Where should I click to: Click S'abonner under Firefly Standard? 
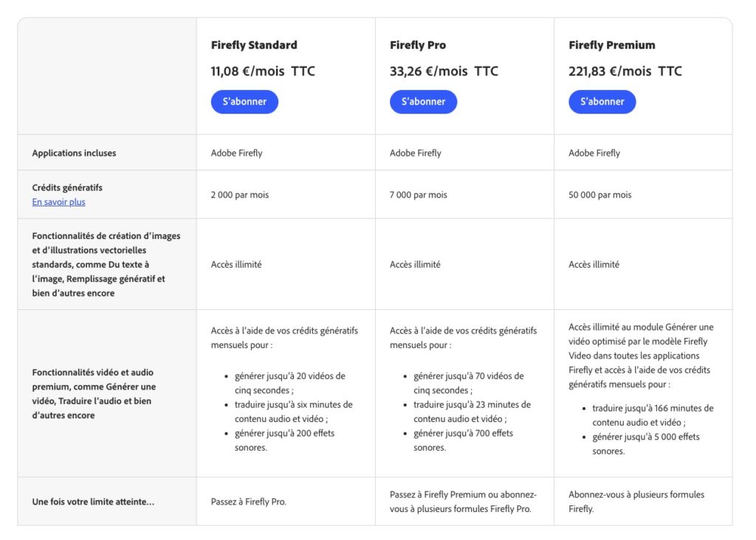pyautogui.click(x=244, y=102)
